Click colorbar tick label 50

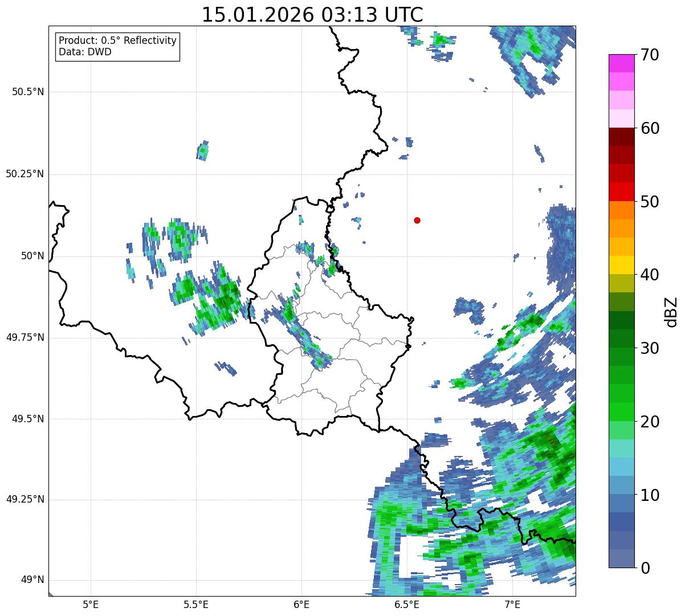[650, 202]
